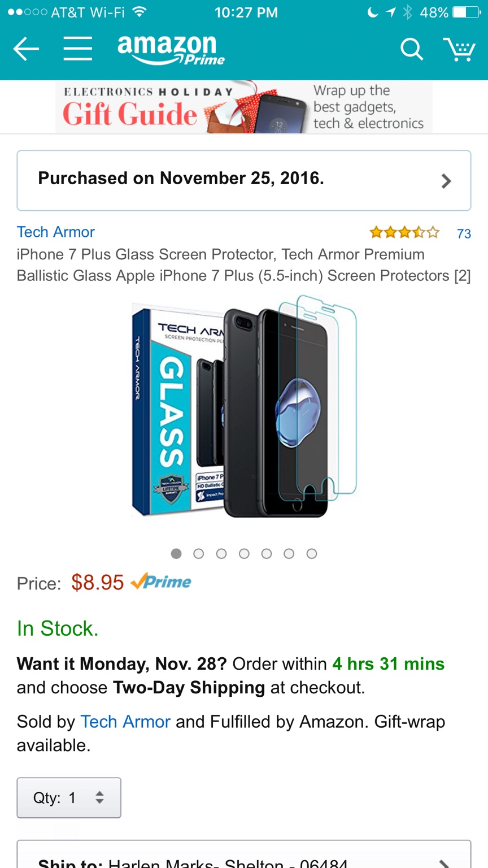488x868 pixels.
Task: Tap the Bluetooth status icon
Action: [407, 12]
